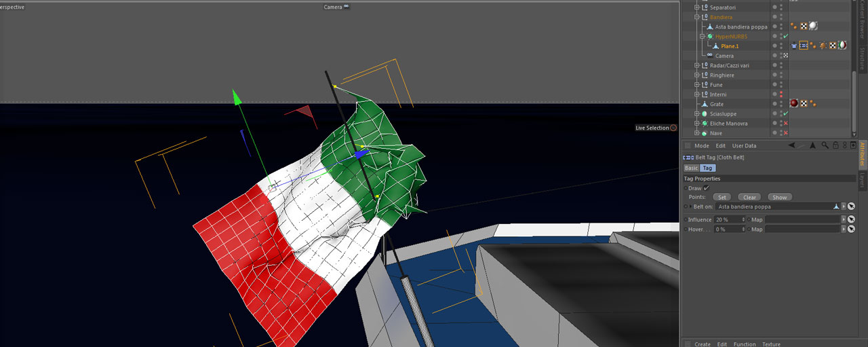
Task: Click the Hover percentage field
Action: click(730, 229)
